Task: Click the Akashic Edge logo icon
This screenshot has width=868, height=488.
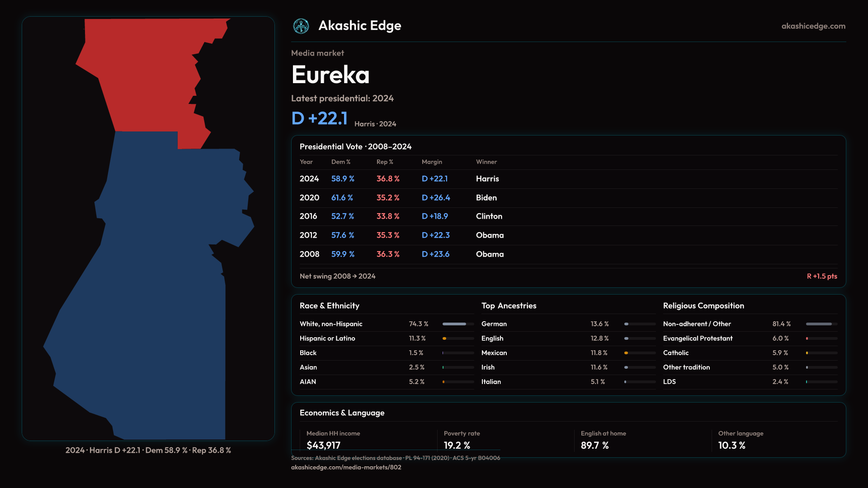Action: point(301,26)
